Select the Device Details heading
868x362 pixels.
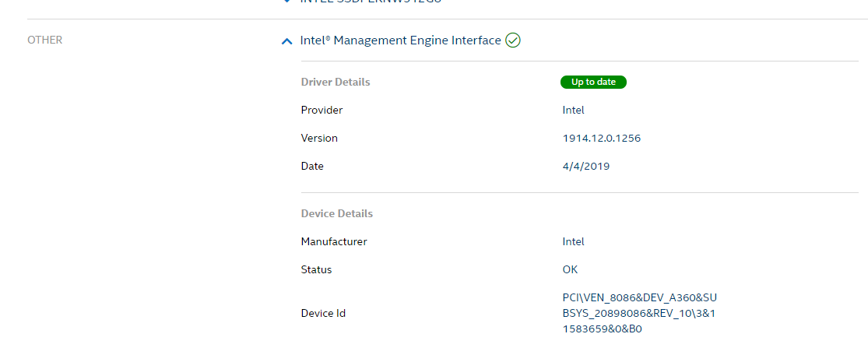point(336,213)
